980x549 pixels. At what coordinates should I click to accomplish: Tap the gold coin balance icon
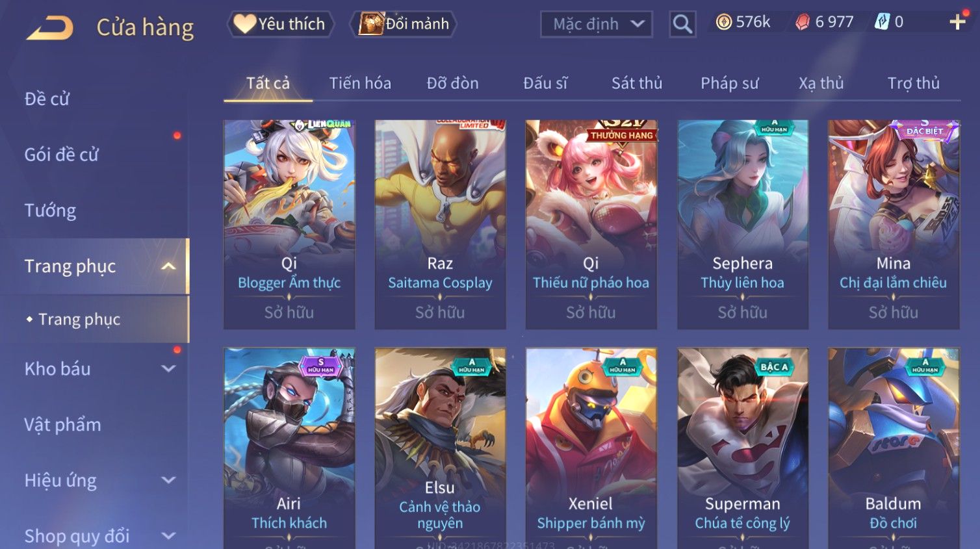[723, 22]
